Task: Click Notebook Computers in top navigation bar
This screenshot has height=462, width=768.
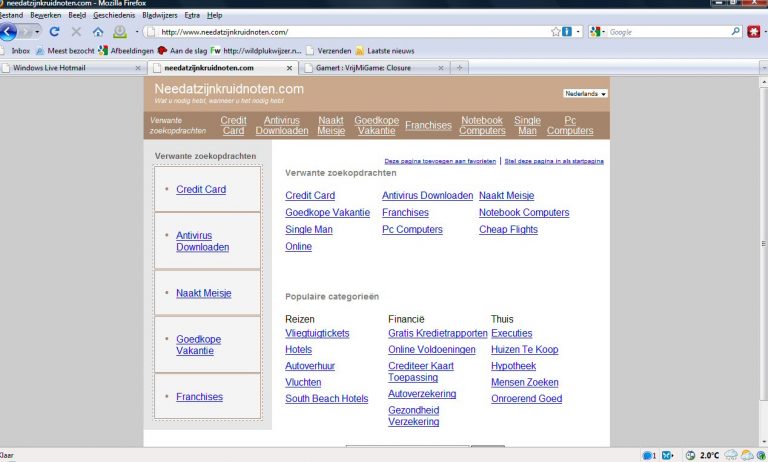Action: pos(482,125)
